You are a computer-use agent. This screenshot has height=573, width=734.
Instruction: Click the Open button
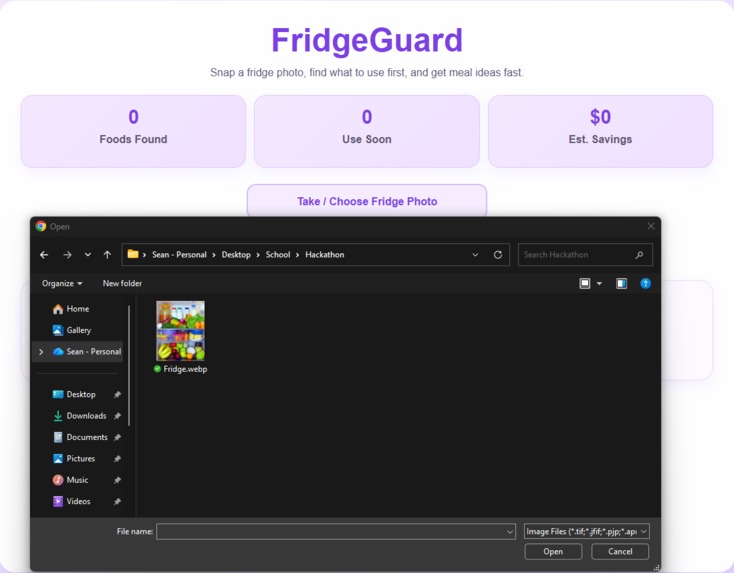pyautogui.click(x=553, y=551)
